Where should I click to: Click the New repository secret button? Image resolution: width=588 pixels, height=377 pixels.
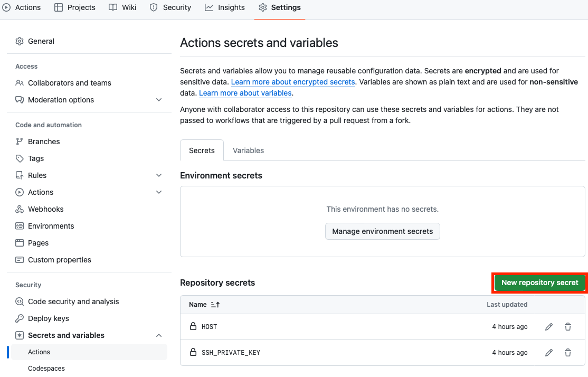click(x=539, y=283)
